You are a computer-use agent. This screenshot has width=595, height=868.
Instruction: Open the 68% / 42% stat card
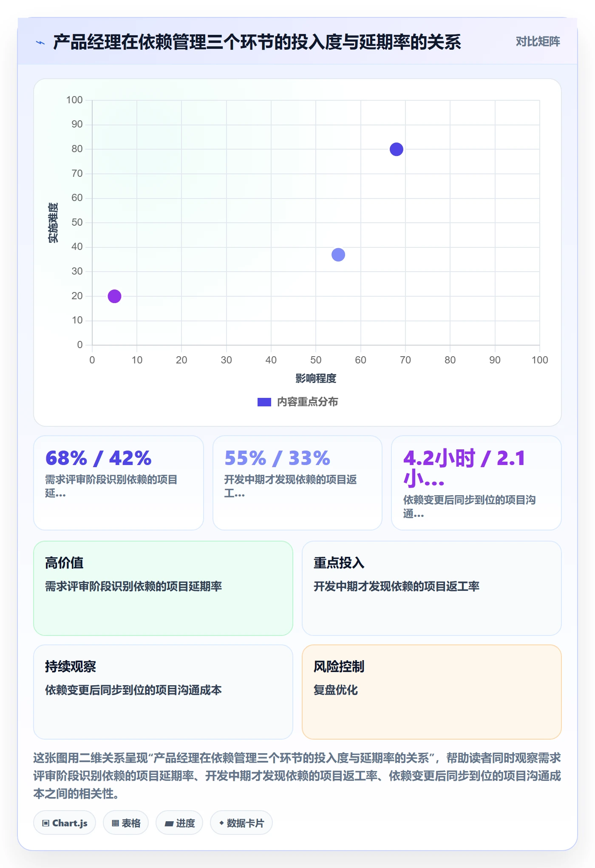119,482
